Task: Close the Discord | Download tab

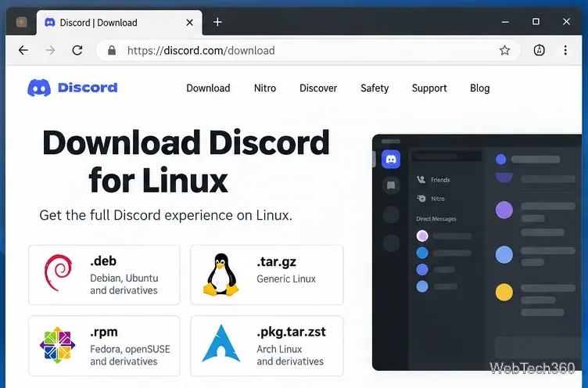Action: coord(190,23)
